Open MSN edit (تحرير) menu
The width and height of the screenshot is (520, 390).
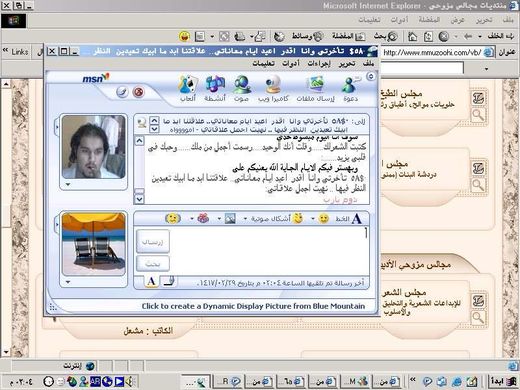click(x=347, y=63)
